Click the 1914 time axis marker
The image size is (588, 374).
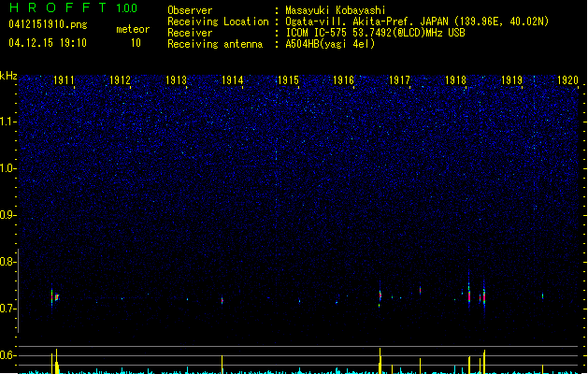click(x=232, y=80)
